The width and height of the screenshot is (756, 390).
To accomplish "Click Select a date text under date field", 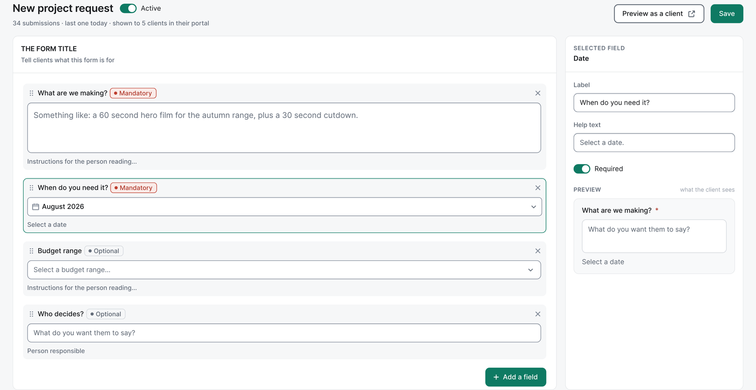I will click(x=47, y=225).
